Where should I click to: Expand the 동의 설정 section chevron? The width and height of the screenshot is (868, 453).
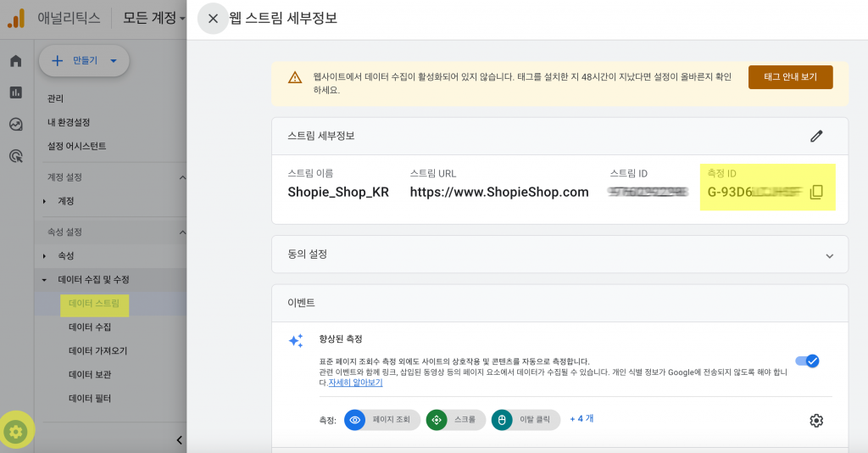tap(830, 256)
